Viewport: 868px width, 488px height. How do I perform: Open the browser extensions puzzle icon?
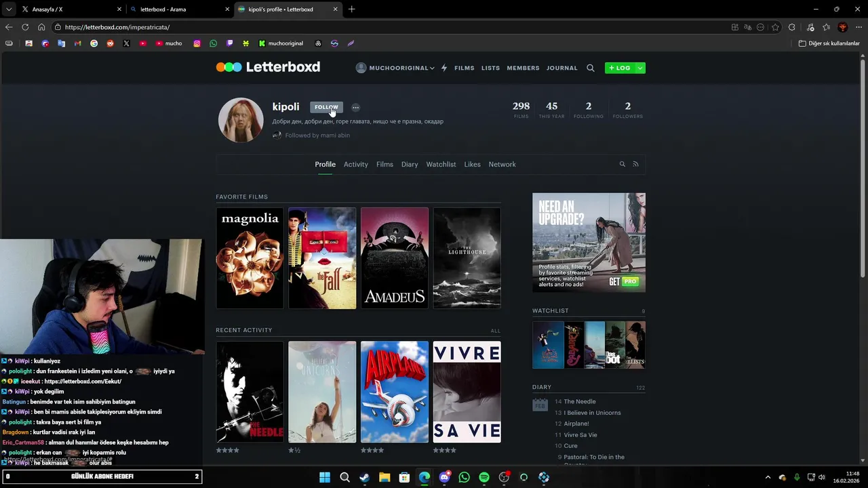791,27
